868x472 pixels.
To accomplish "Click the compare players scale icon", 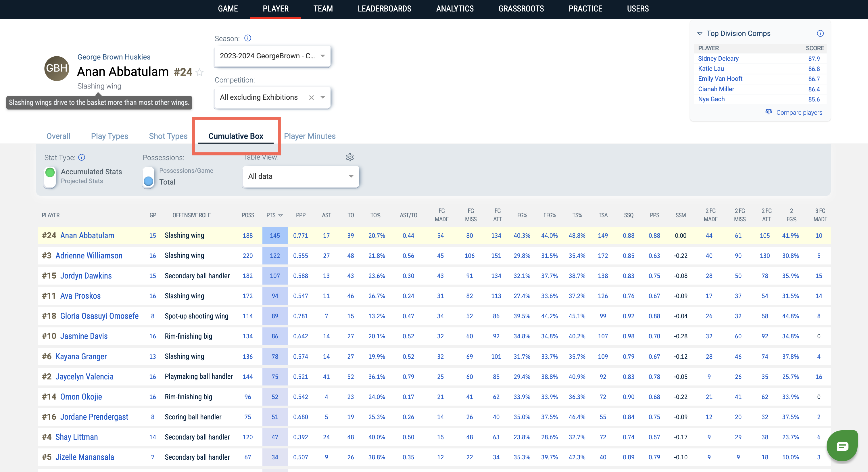I will 769,112.
